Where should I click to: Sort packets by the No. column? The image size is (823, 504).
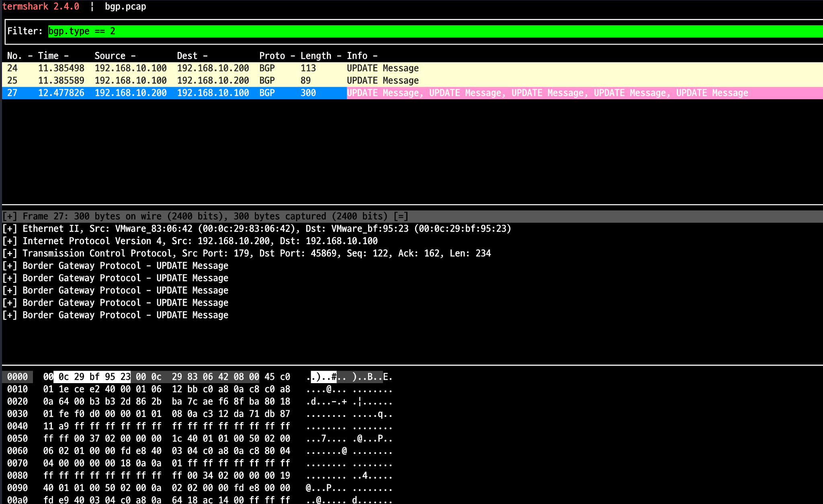pos(14,56)
